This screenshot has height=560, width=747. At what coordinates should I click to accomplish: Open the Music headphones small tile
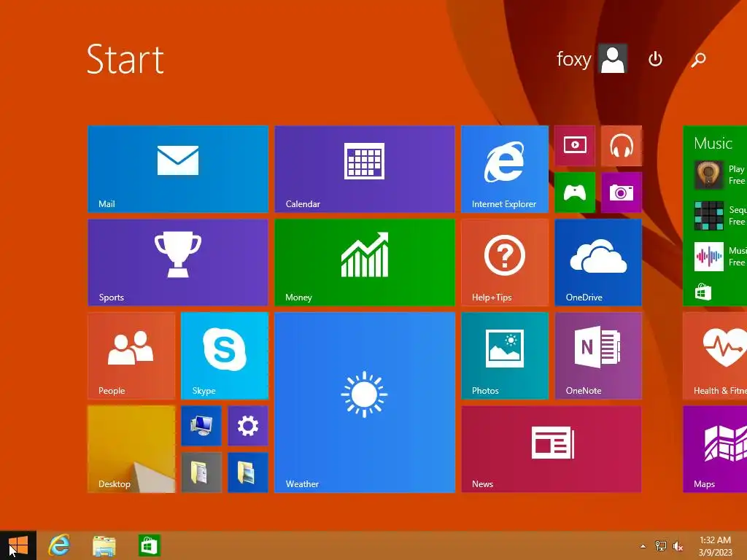click(x=622, y=146)
